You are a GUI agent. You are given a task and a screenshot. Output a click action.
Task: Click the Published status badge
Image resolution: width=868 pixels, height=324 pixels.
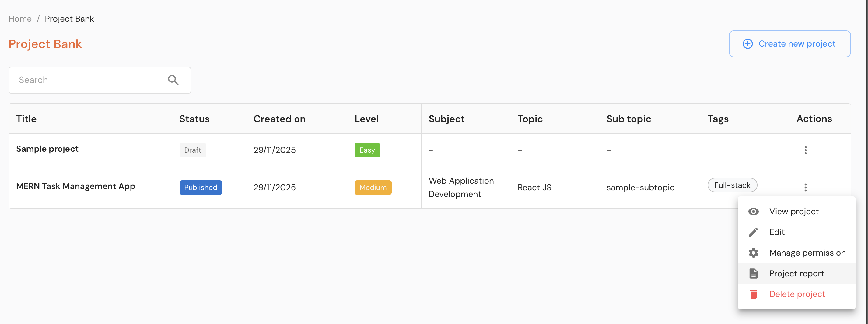[x=201, y=188]
